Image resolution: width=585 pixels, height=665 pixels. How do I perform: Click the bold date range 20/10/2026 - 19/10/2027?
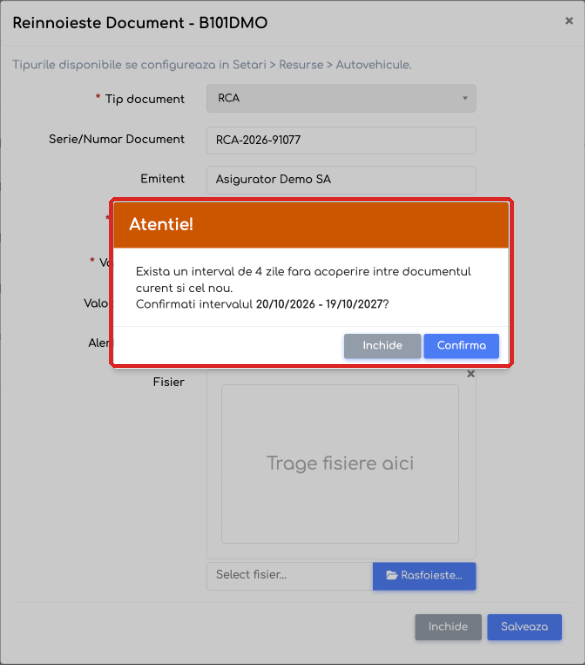pyautogui.click(x=319, y=304)
